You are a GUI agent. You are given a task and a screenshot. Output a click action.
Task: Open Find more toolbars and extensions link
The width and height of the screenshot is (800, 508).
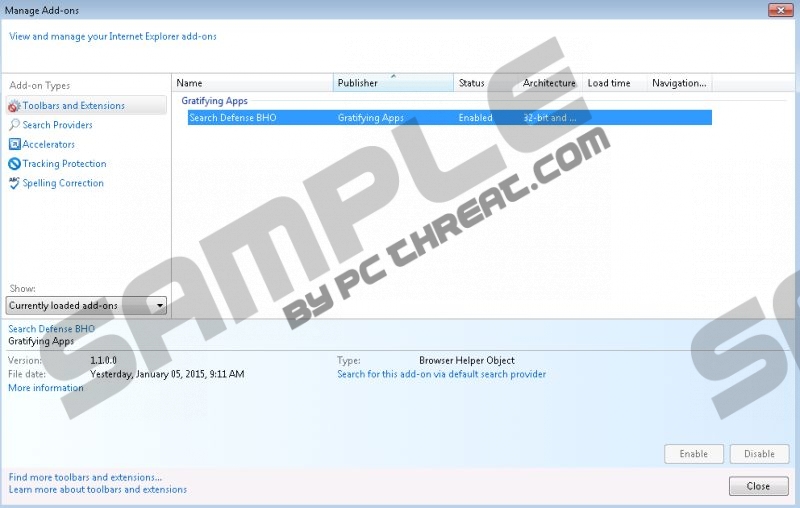point(85,477)
